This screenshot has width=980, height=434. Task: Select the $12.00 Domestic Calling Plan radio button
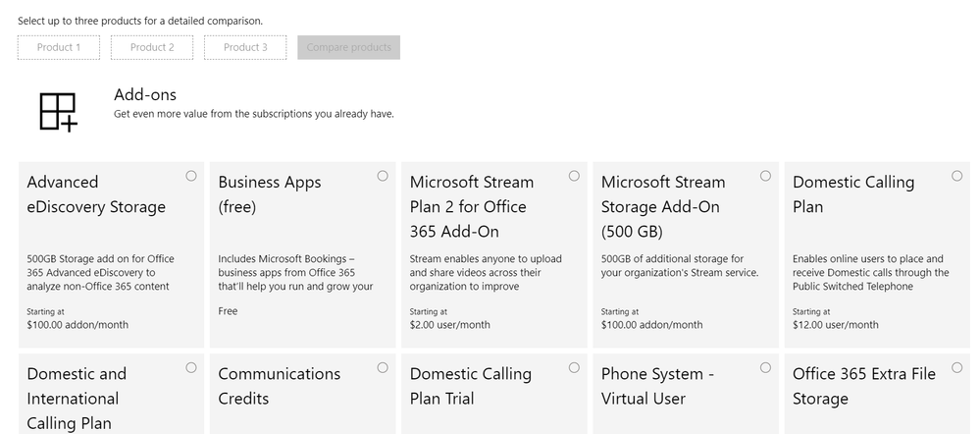click(x=956, y=177)
